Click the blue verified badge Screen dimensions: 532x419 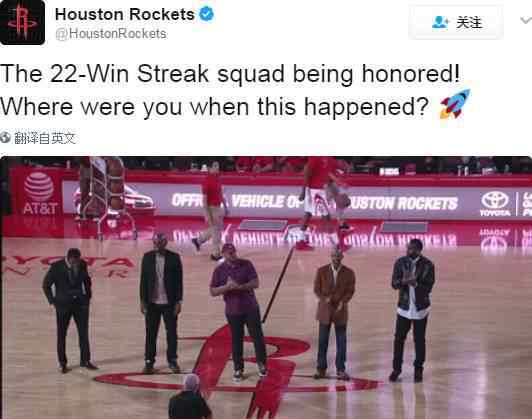(x=206, y=14)
